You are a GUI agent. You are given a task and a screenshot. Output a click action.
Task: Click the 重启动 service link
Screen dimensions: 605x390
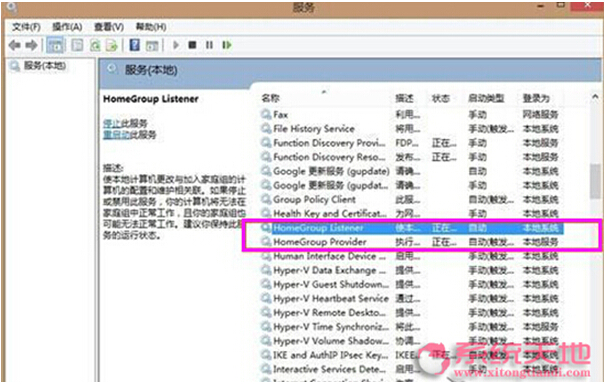[116, 135]
